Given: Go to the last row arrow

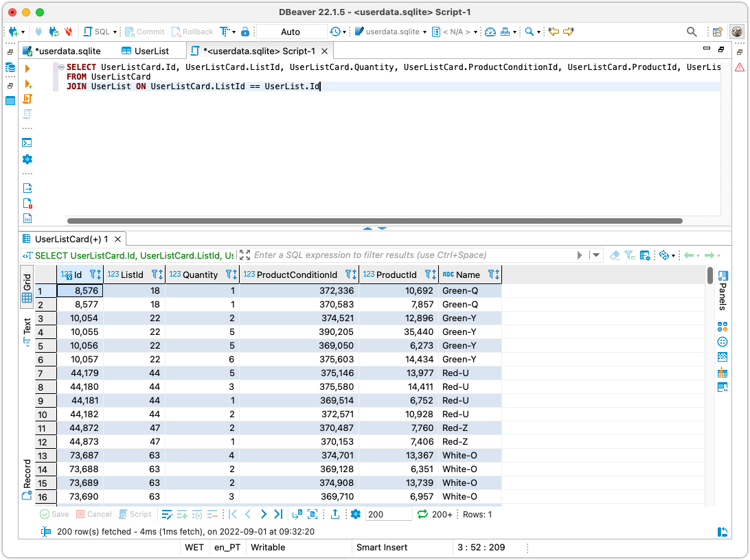Looking at the screenshot, I should coord(278,514).
